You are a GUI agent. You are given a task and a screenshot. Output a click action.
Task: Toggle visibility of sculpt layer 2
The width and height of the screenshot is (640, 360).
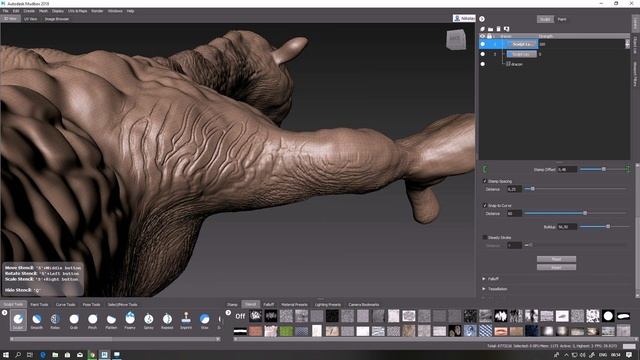click(x=483, y=54)
